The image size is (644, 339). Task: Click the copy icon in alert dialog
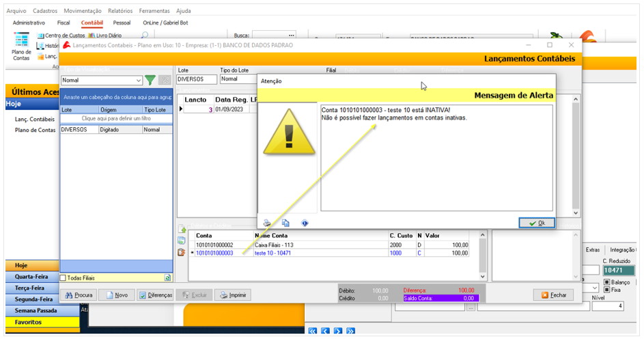pyautogui.click(x=285, y=223)
